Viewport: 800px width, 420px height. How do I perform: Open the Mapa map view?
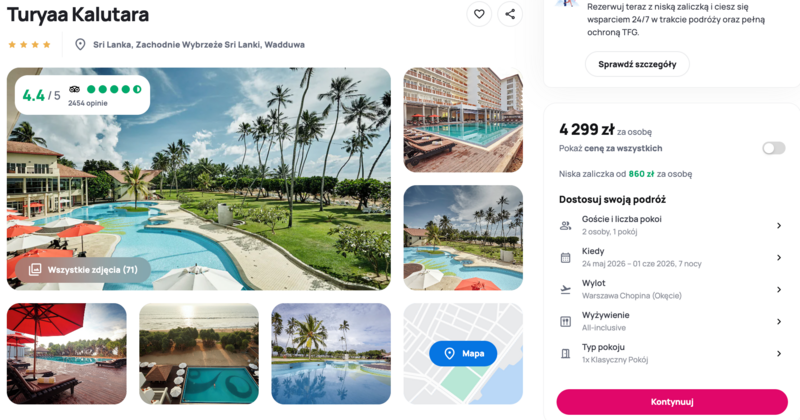click(x=463, y=353)
